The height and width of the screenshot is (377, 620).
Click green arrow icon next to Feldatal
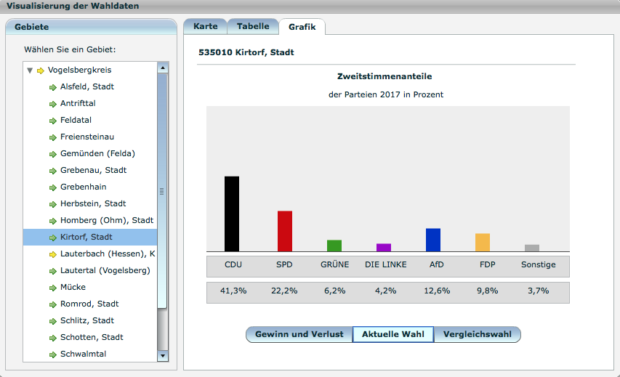[x=53, y=121]
